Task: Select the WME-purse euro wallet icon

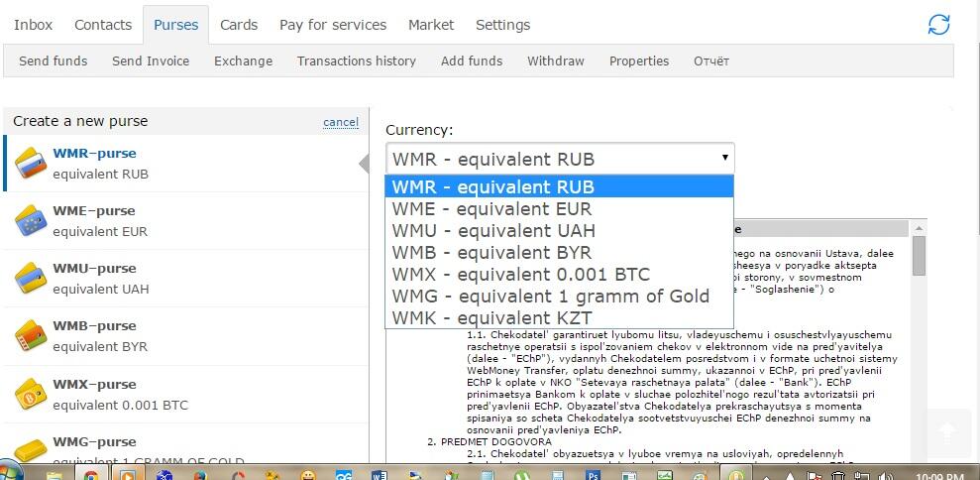Action: click(x=31, y=220)
